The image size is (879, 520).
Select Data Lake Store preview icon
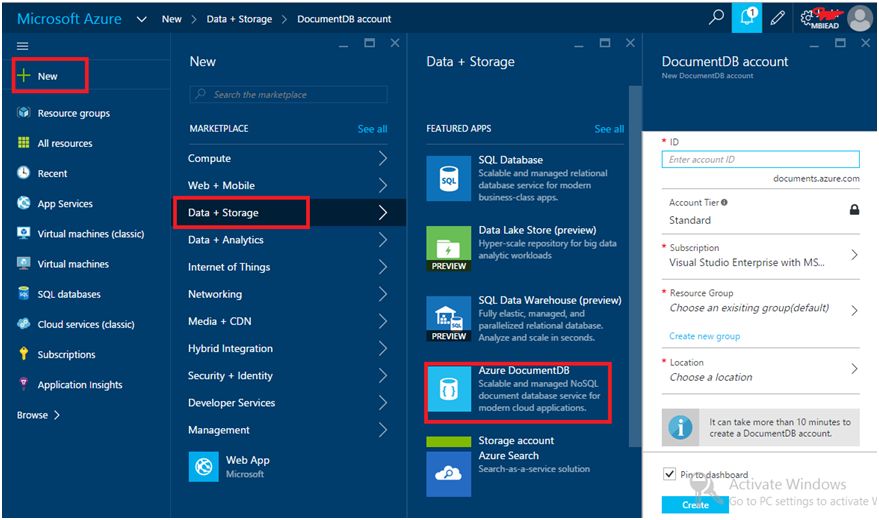448,249
